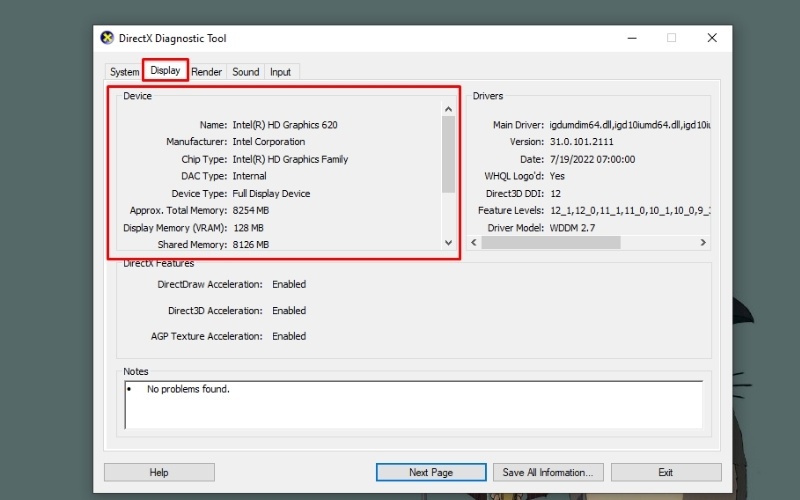Screen dimensions: 800x500
Task: Click the Device list scroll up arrow
Action: [x=448, y=109]
